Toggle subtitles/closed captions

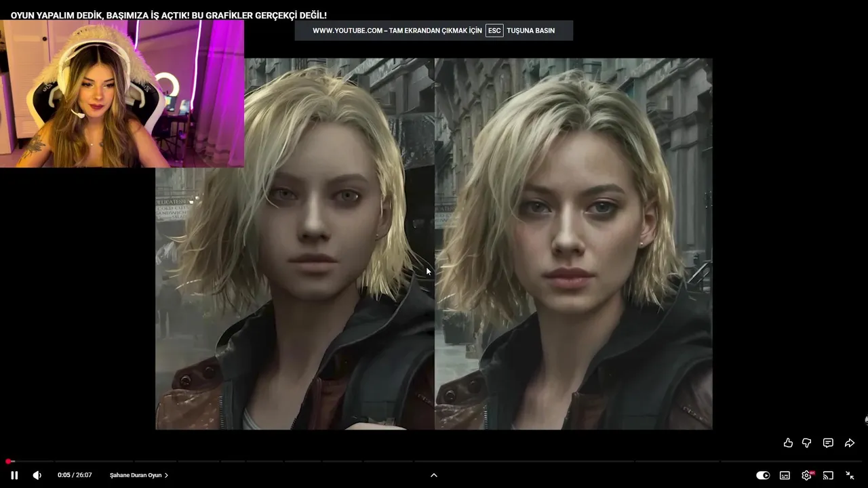click(x=785, y=475)
